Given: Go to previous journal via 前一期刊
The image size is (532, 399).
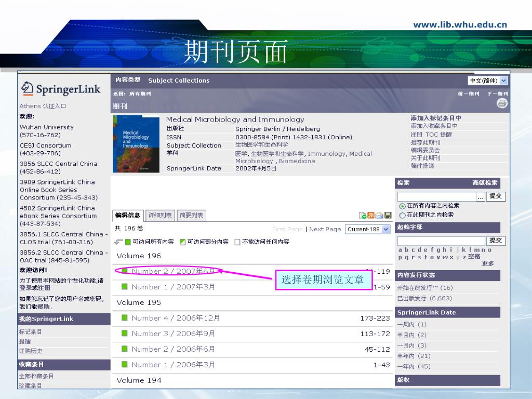Looking at the screenshot, I should point(469,94).
